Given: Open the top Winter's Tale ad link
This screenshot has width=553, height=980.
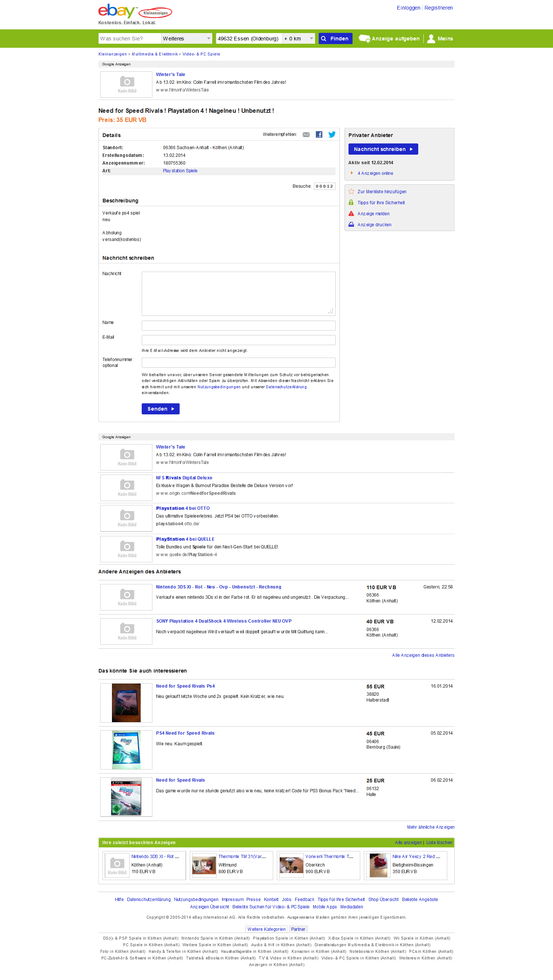Looking at the screenshot, I should [170, 75].
